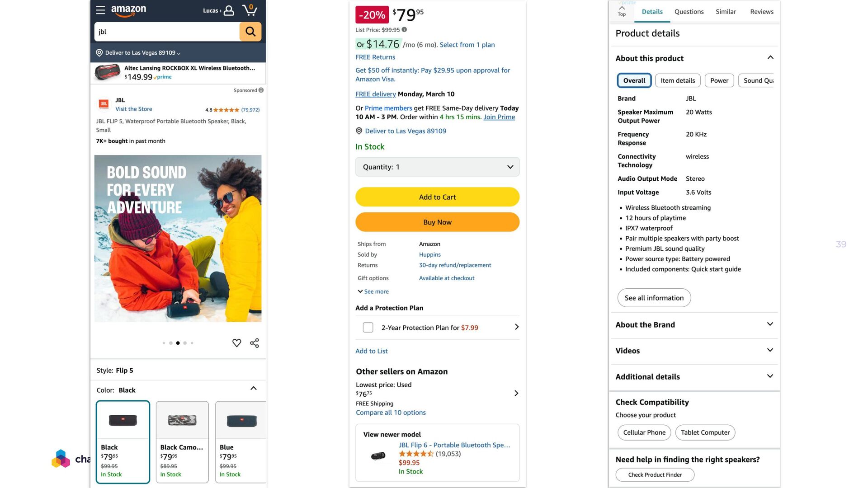Click the List Price info icon
868x488 pixels.
coord(404,30)
